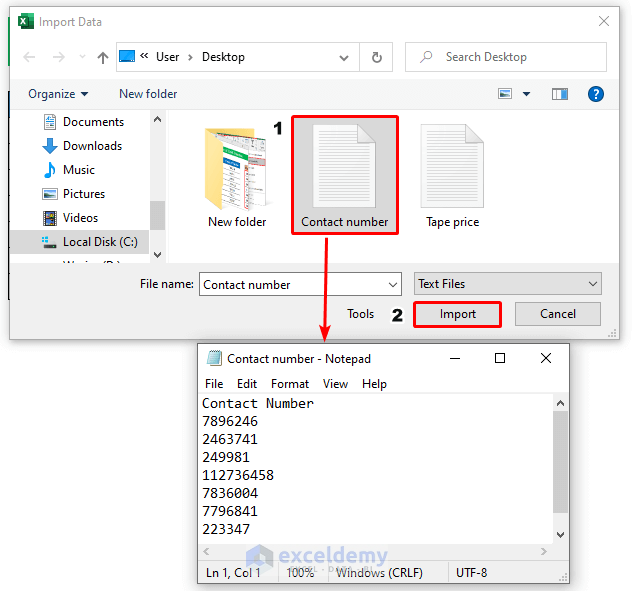Click Notepad vertical scroll down arrow
Image resolution: width=634 pixels, height=591 pixels.
(560, 535)
